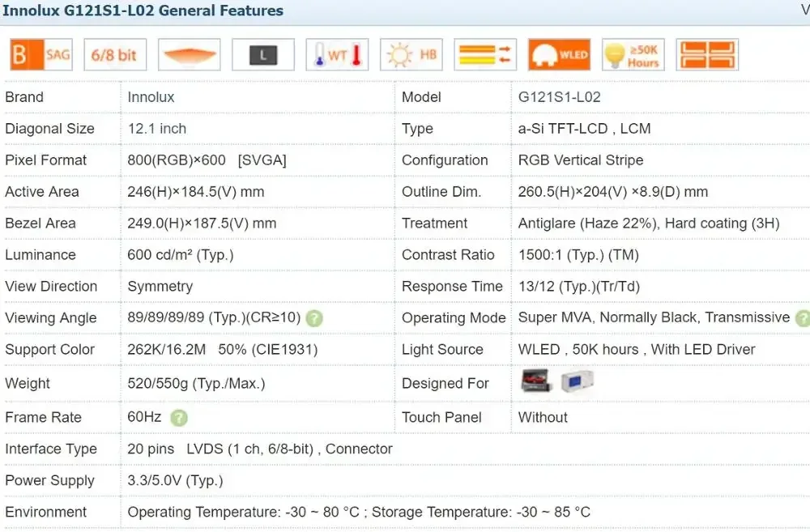Screen dimensions: 810x532
Task: Click the help icon next to 60Hz
Action: [179, 417]
